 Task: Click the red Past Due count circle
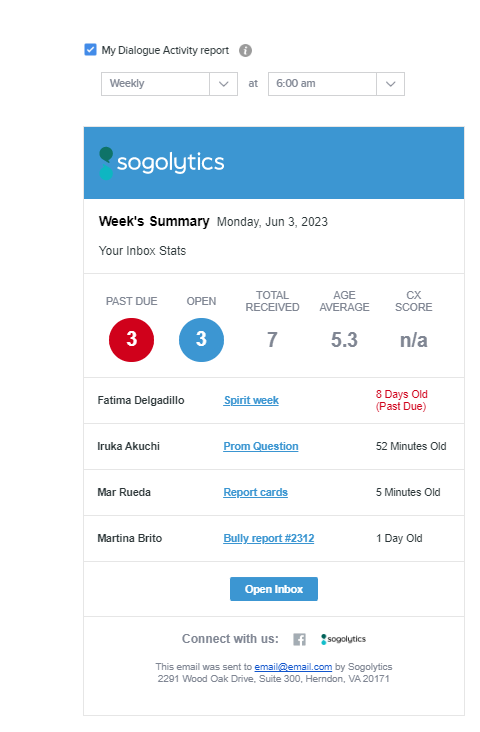pyautogui.click(x=131, y=340)
